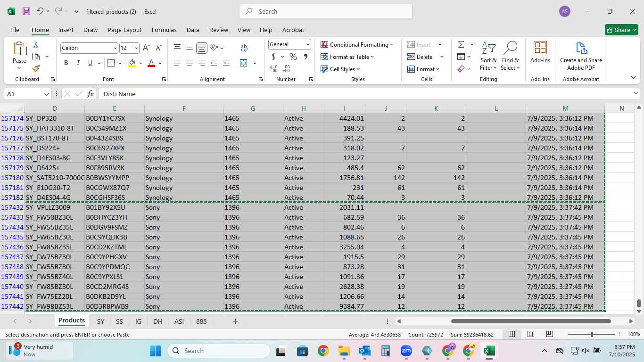
Task: Decrease the cell indent
Action: coord(214,63)
